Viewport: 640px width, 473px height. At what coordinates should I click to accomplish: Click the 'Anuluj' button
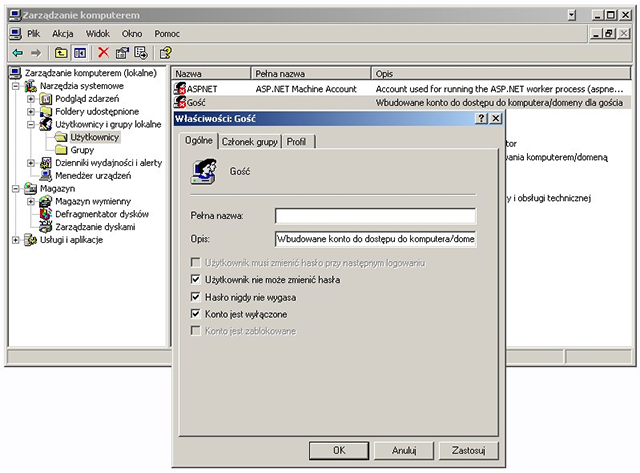click(404, 450)
